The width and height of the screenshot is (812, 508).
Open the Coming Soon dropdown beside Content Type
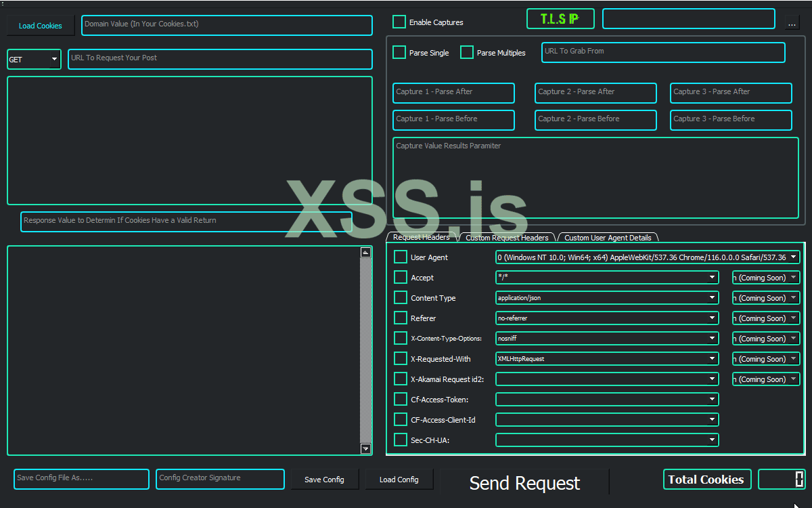click(766, 297)
